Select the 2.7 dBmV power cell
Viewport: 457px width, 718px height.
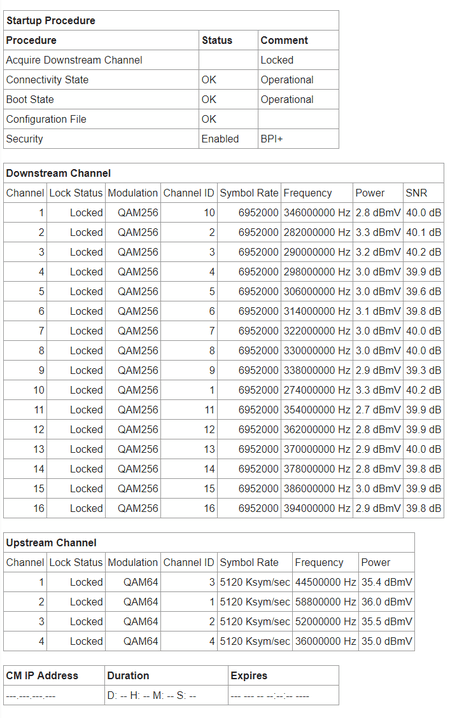(x=378, y=409)
